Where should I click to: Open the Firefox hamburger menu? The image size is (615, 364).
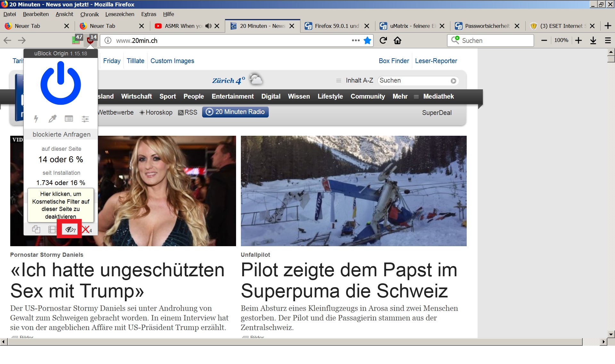click(x=608, y=40)
